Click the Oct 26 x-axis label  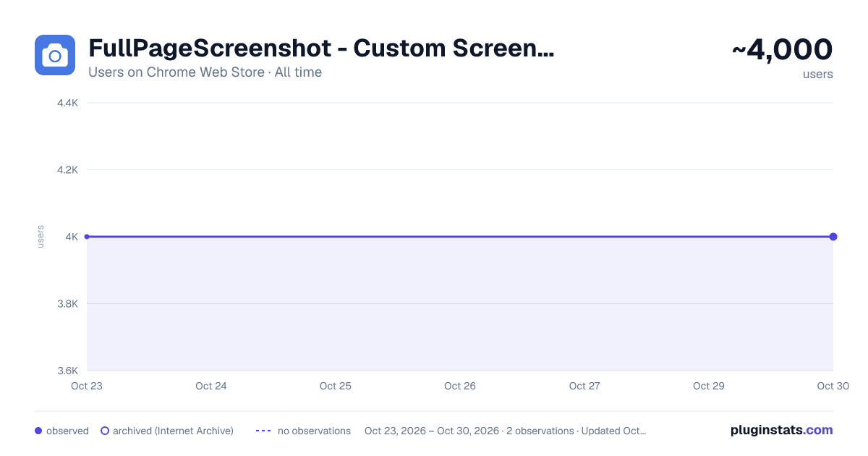click(460, 386)
